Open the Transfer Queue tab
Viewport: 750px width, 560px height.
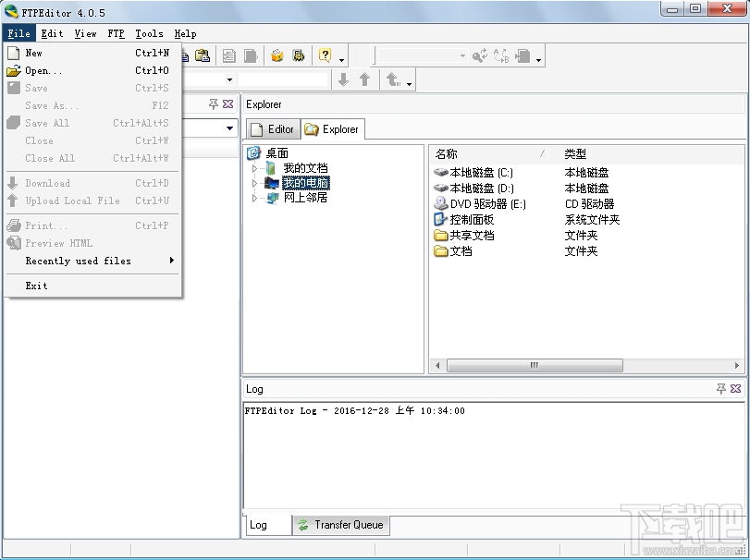pyautogui.click(x=340, y=525)
